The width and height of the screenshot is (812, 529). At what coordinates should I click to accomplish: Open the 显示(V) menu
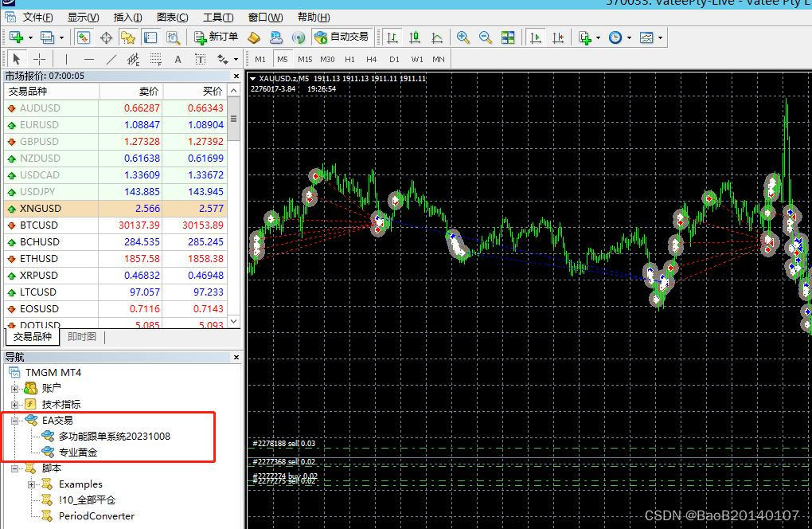(84, 17)
